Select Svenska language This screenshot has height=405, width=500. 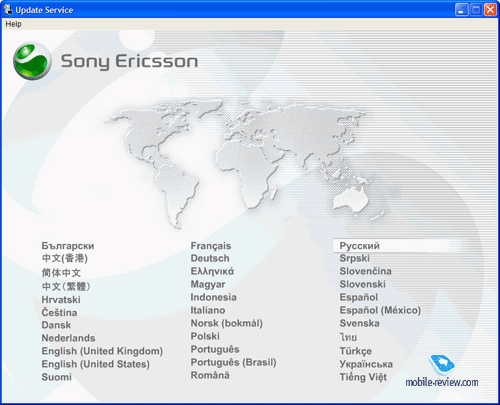click(x=359, y=323)
